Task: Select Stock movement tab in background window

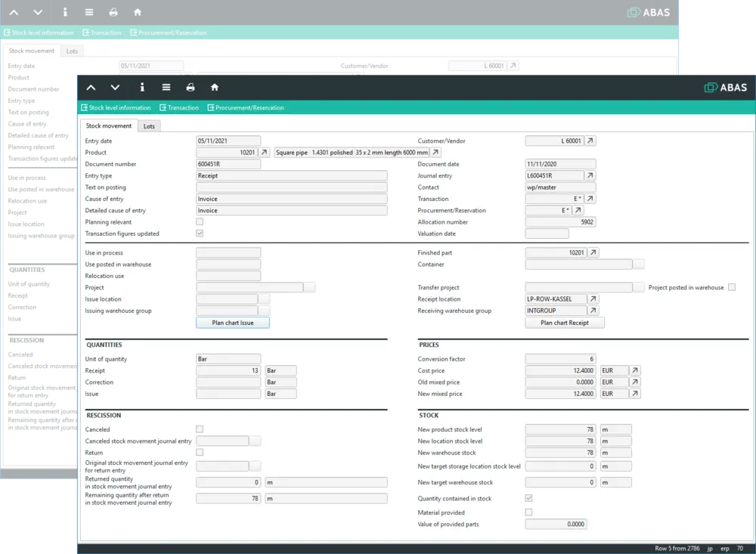Action: pos(32,51)
